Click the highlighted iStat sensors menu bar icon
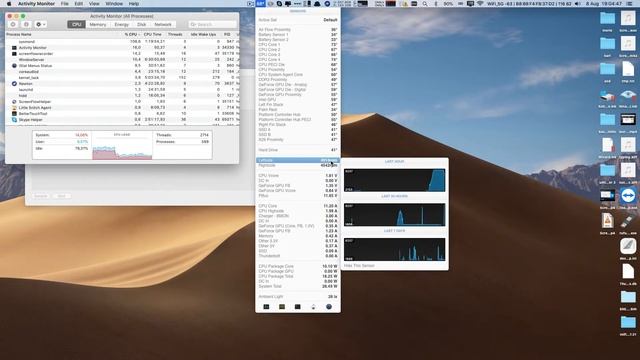The height and width of the screenshot is (360, 640). 260,4
